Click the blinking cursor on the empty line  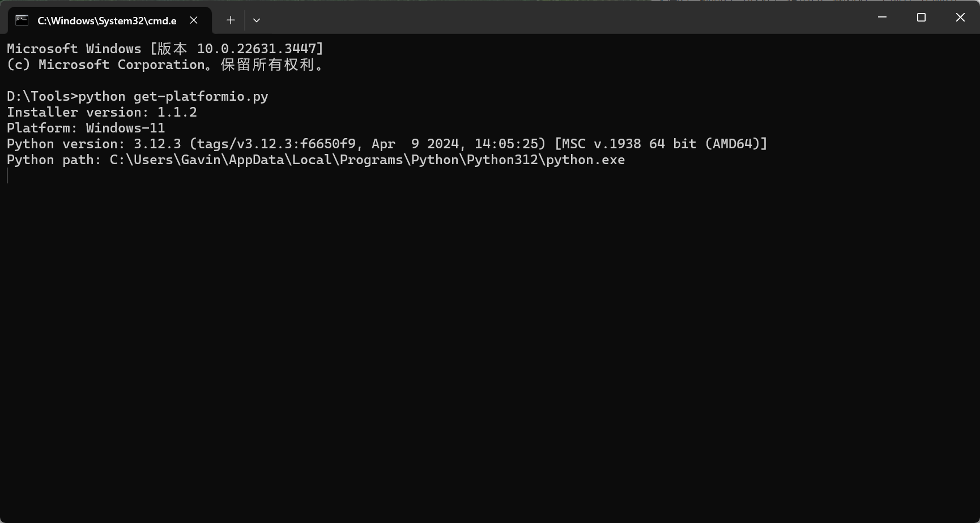[x=7, y=176]
